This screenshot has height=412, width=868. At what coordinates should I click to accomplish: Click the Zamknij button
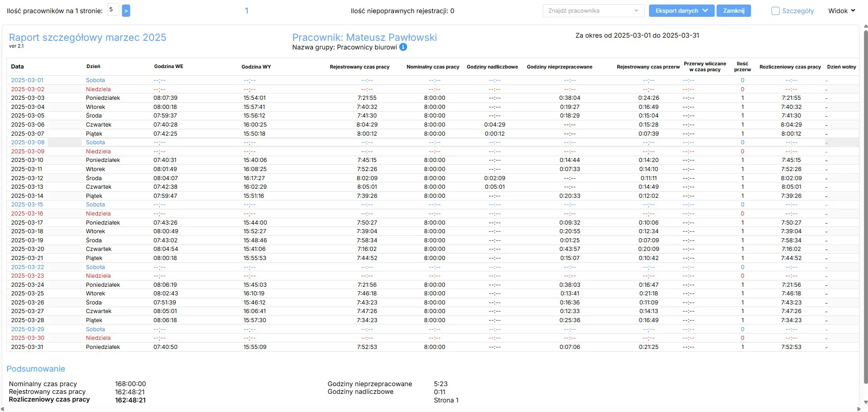click(733, 11)
